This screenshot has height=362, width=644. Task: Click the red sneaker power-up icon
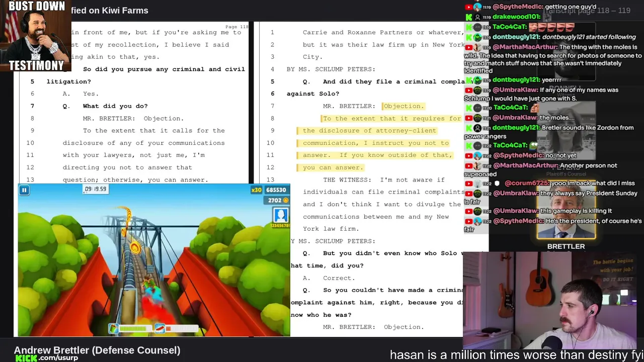pyautogui.click(x=159, y=328)
